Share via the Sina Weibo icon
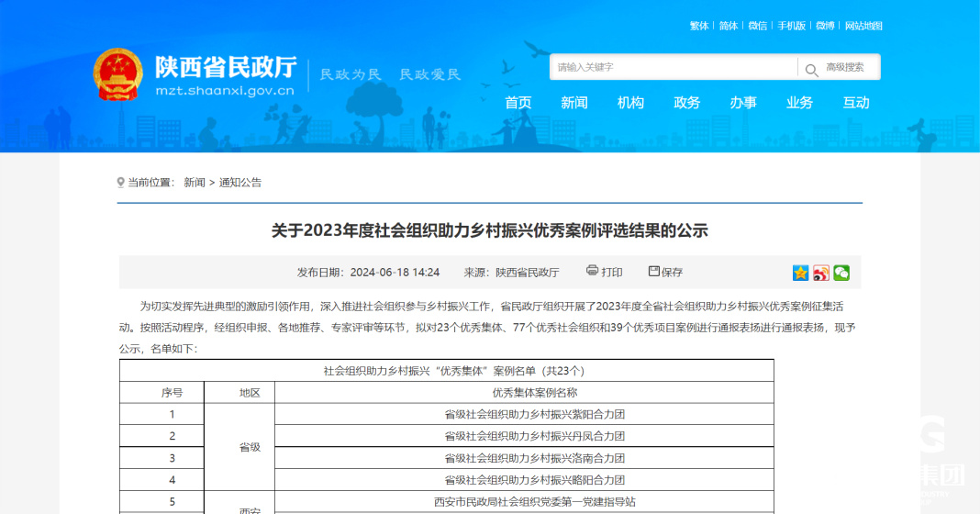The height and width of the screenshot is (514, 980). coord(820,273)
